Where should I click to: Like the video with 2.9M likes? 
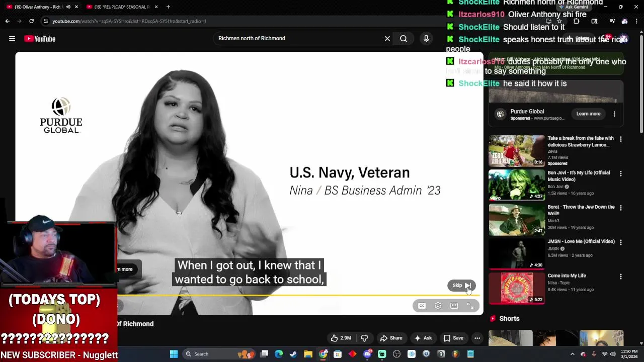click(341, 338)
